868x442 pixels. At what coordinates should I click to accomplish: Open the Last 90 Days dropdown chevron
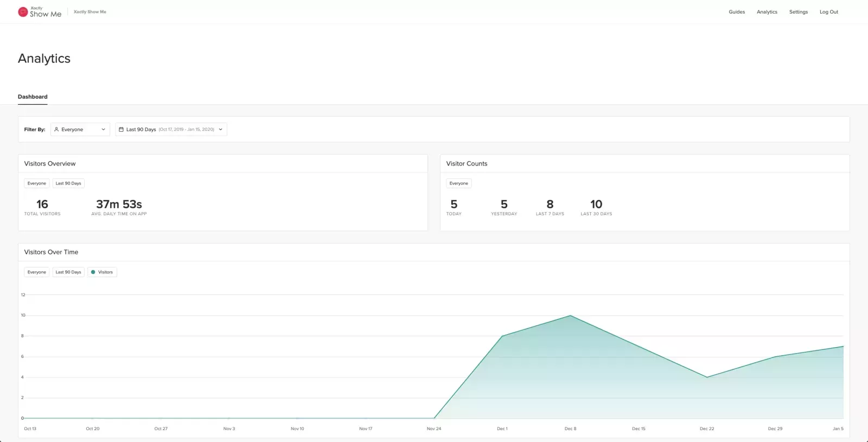click(221, 130)
